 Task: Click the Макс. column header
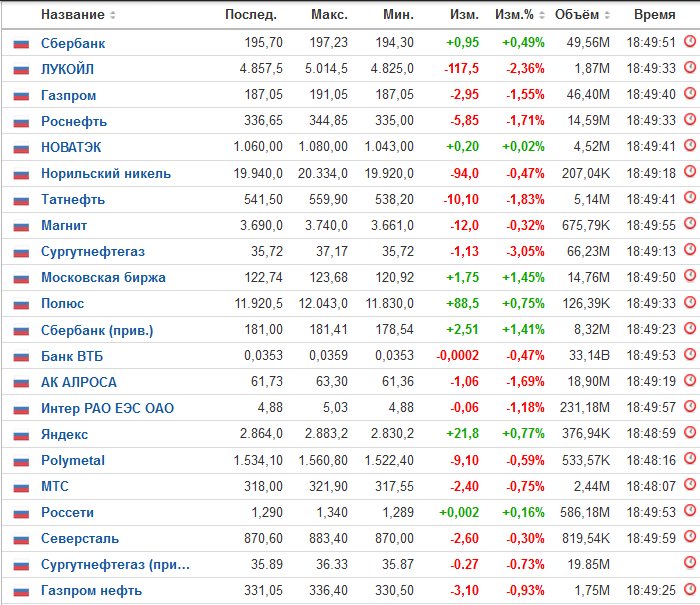(329, 15)
